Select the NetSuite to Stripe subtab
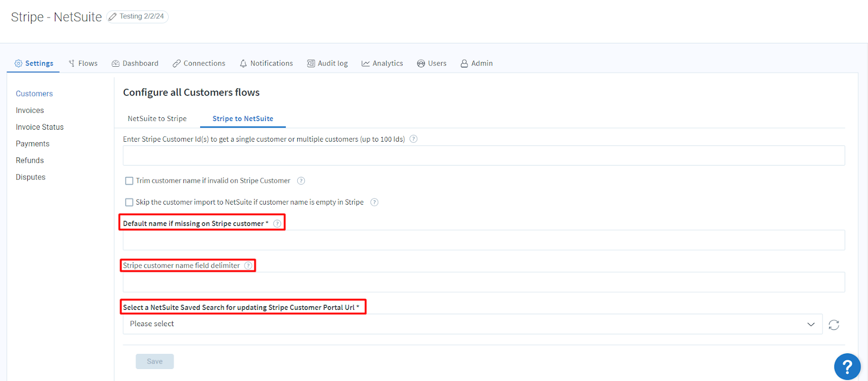Image resolution: width=868 pixels, height=381 pixels. 157,119
